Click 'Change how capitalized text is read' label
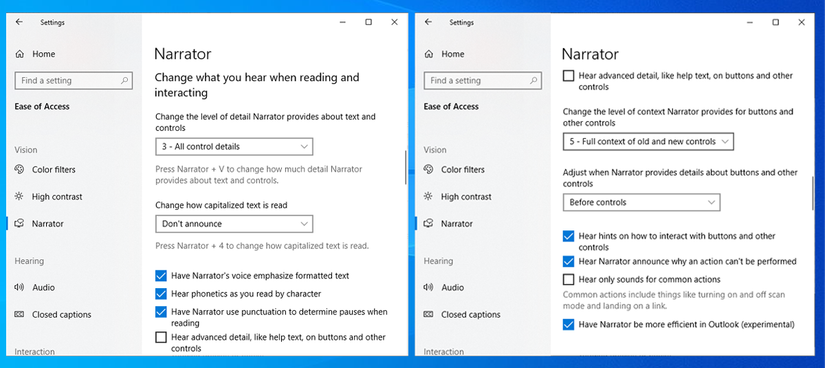 (222, 205)
